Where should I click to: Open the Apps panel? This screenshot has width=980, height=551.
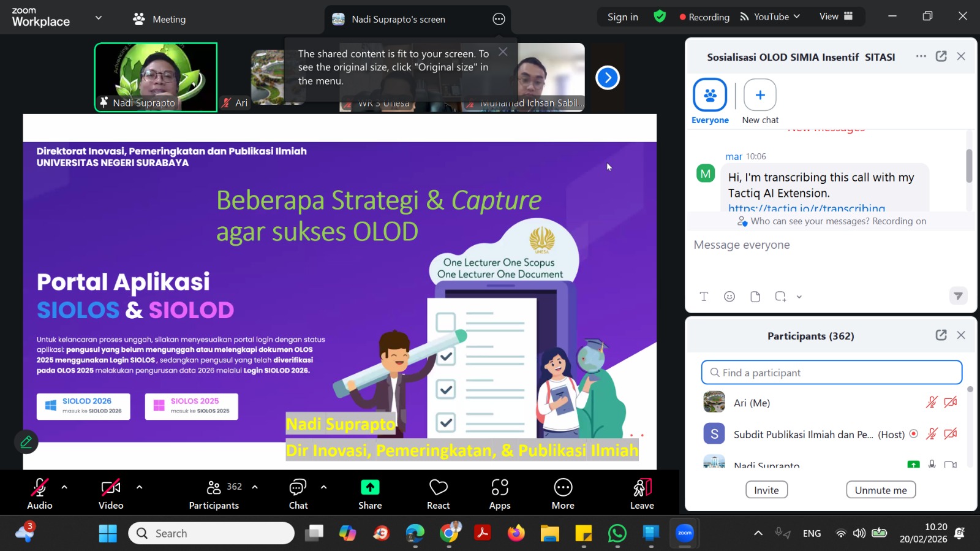tap(499, 493)
